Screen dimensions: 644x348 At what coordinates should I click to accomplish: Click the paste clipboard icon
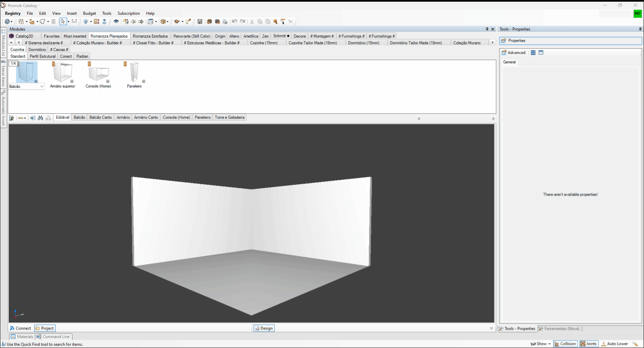point(268,21)
